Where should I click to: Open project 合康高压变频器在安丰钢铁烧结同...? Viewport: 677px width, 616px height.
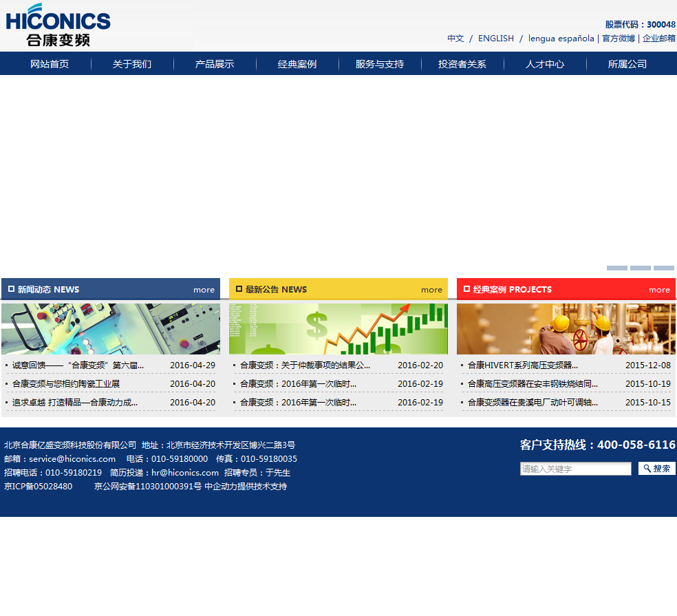coord(533,384)
